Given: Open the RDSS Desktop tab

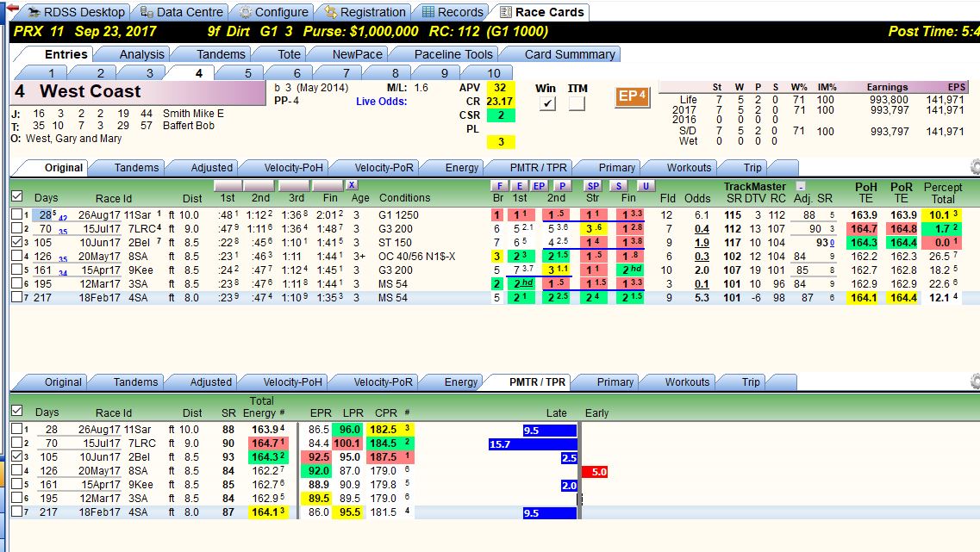Looking at the screenshot, I should 76,12.
